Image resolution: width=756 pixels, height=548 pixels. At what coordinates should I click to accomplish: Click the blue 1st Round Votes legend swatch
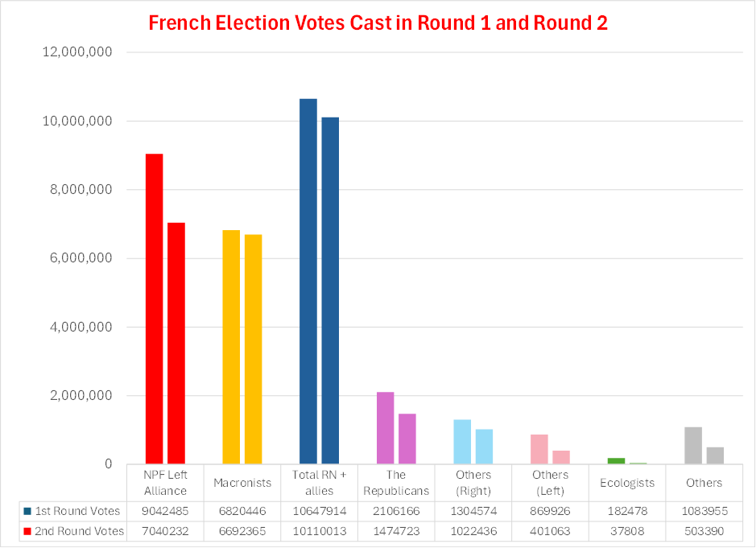coord(27,511)
